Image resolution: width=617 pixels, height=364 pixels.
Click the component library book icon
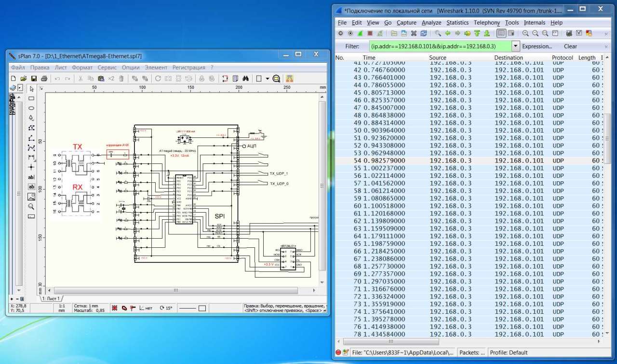pos(13,88)
